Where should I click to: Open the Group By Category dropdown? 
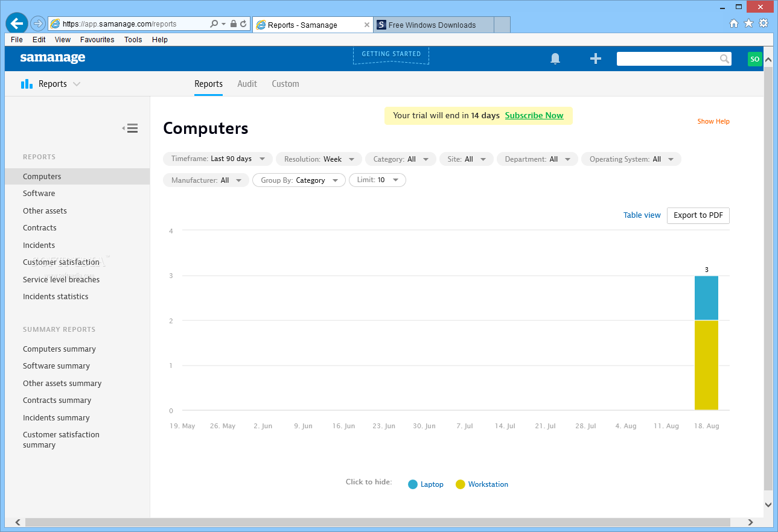[x=299, y=180]
